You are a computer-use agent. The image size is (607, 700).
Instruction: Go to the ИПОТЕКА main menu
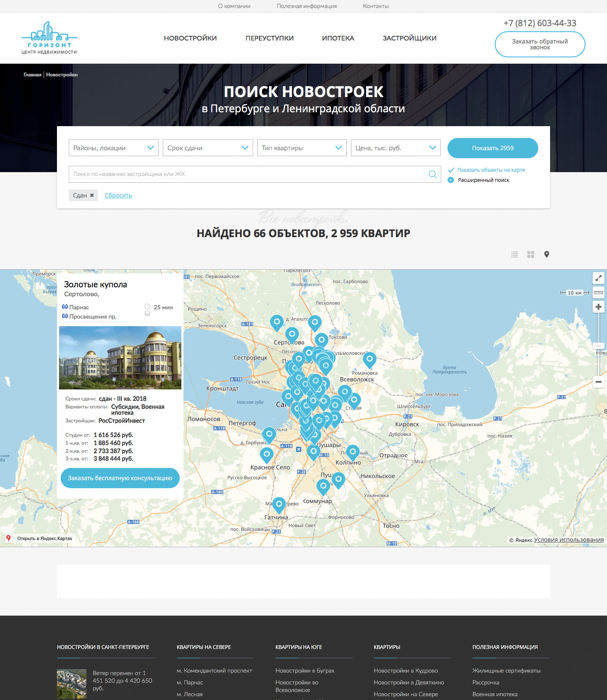point(338,38)
